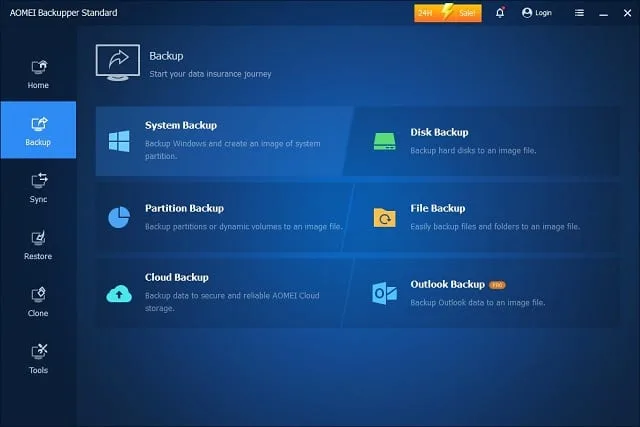Click the Backup tab label in sidebar
640x427 pixels.
(38, 142)
